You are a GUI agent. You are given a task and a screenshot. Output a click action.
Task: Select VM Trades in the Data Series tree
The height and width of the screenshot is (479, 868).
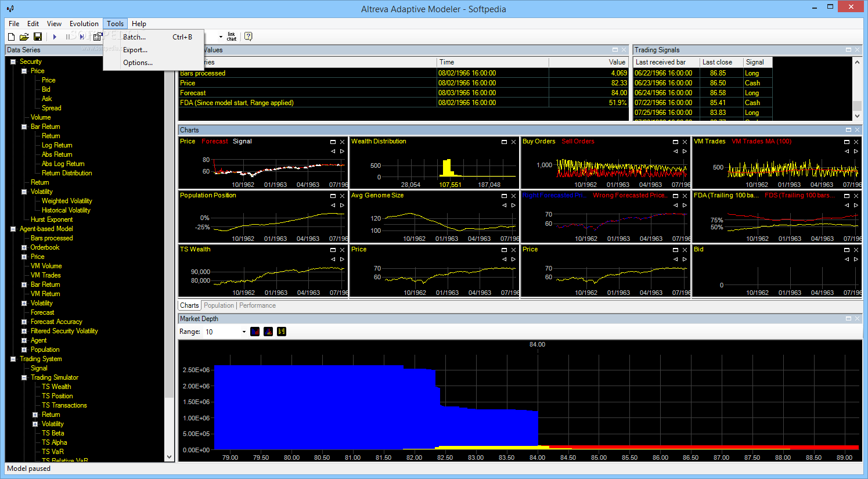(x=45, y=275)
